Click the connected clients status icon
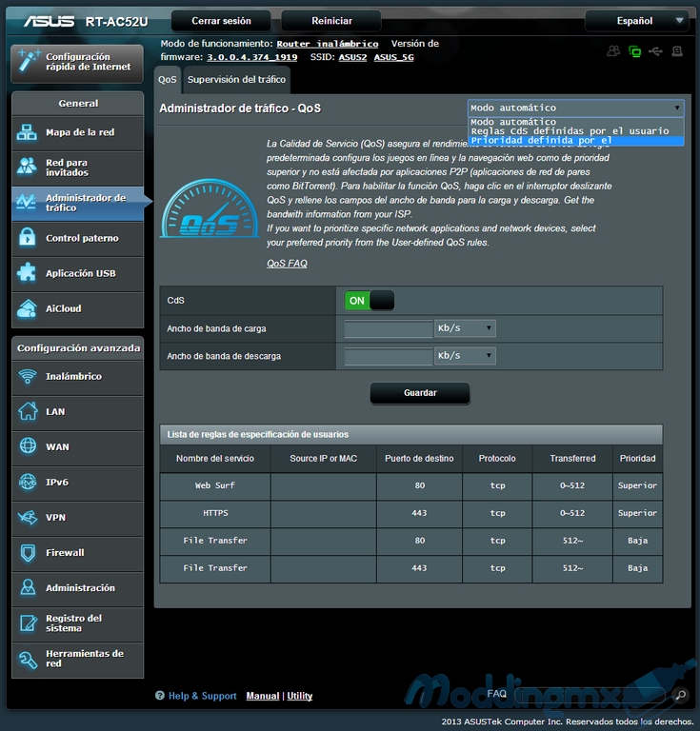This screenshot has width=700, height=731. pyautogui.click(x=613, y=50)
